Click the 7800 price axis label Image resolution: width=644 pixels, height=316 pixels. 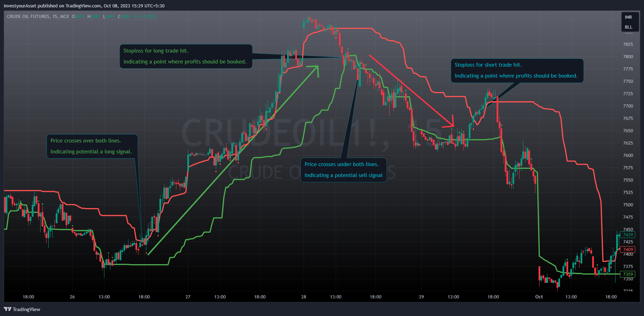click(x=628, y=57)
